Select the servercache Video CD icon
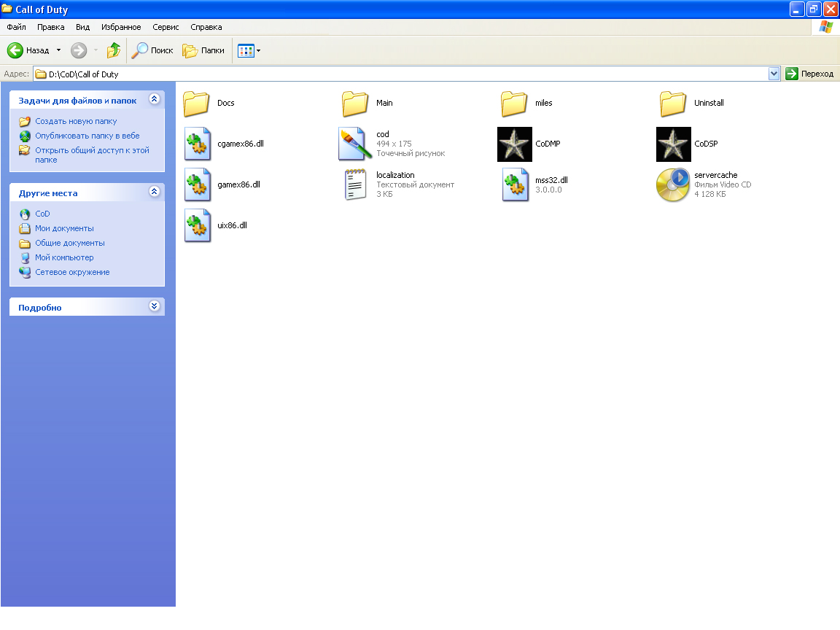The height and width of the screenshot is (630, 840). click(674, 184)
